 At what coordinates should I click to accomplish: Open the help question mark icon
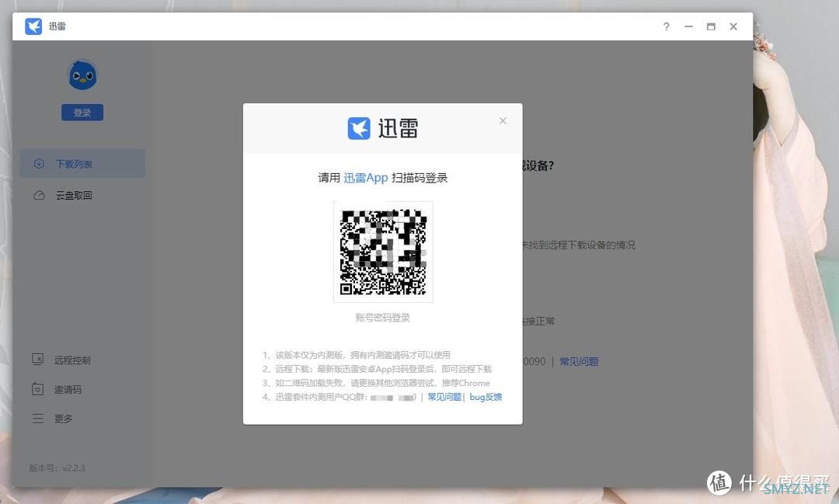pyautogui.click(x=667, y=26)
